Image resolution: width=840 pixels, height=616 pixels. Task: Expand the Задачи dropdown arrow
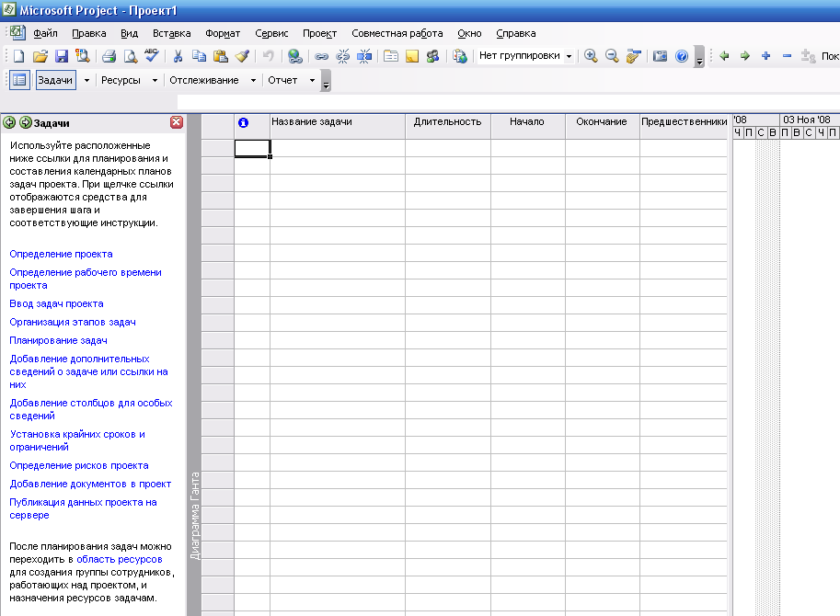(x=86, y=80)
